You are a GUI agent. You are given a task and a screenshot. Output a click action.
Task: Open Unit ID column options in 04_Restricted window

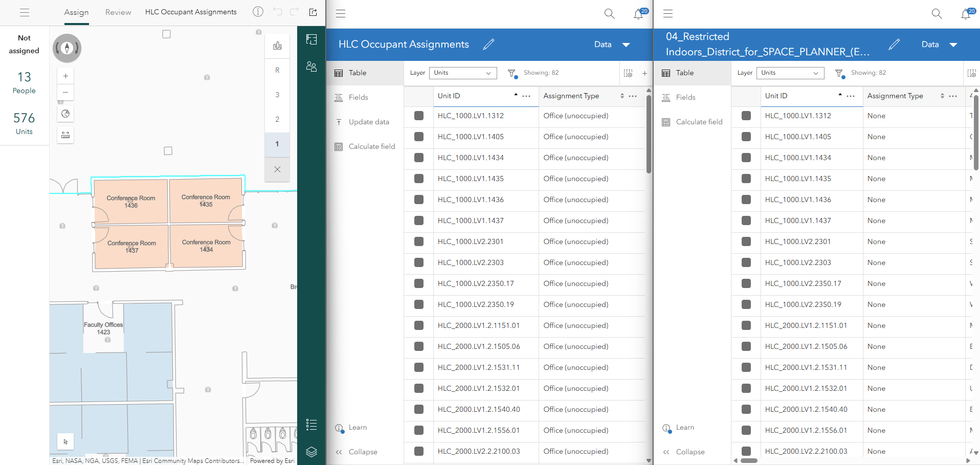[851, 96]
